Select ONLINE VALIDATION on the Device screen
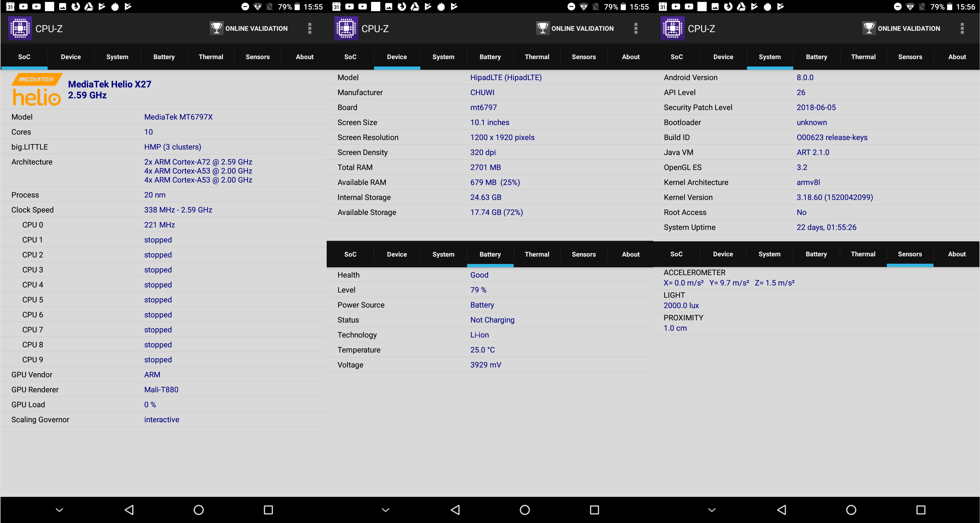The image size is (980, 523). (575, 28)
